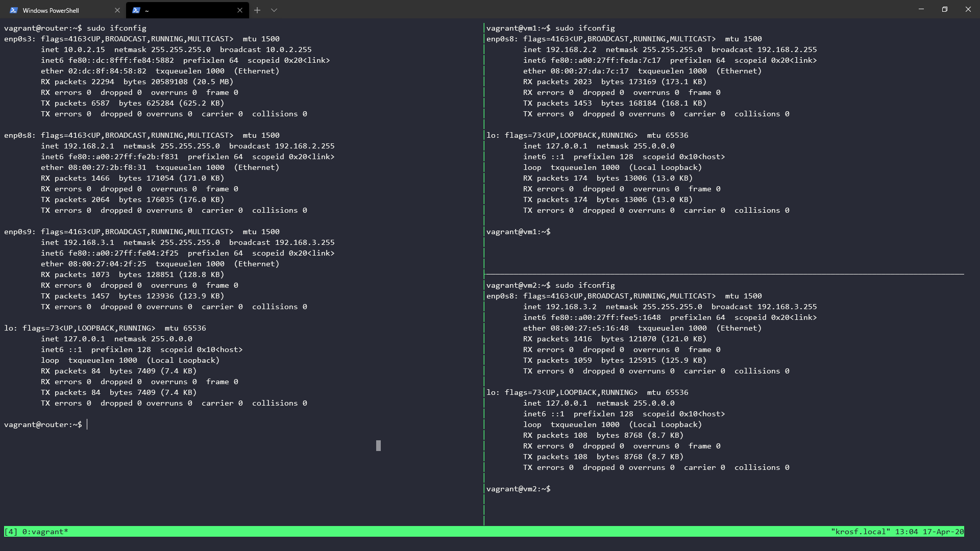Click the empty vagrant@vm1 prompt

519,232
